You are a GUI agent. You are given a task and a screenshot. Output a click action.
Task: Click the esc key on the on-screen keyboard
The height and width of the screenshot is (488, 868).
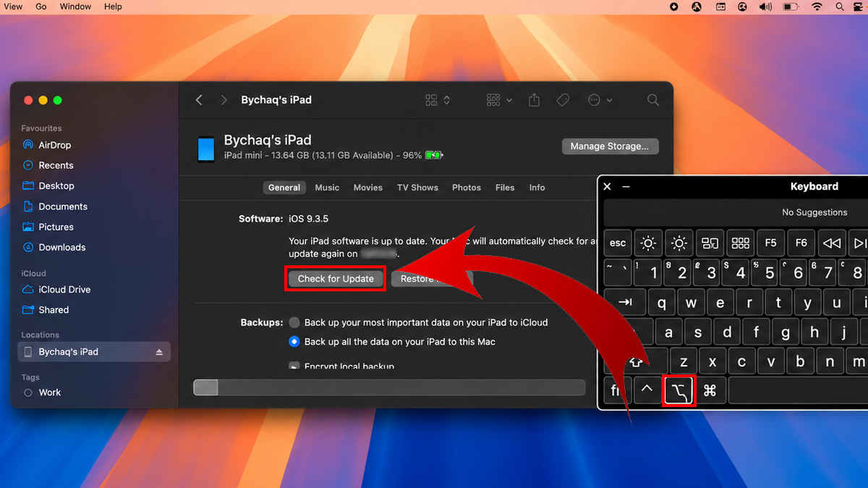click(618, 243)
